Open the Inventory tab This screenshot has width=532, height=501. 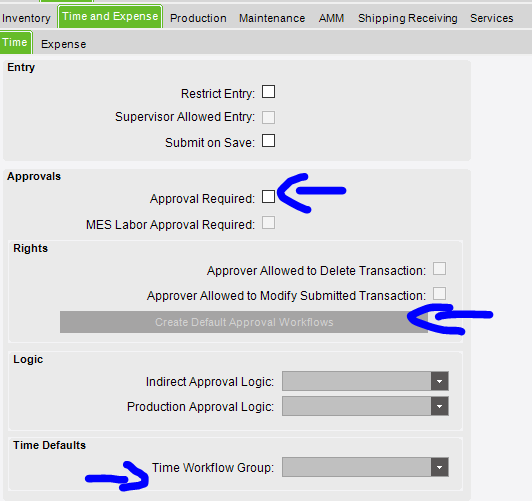pyautogui.click(x=26, y=18)
